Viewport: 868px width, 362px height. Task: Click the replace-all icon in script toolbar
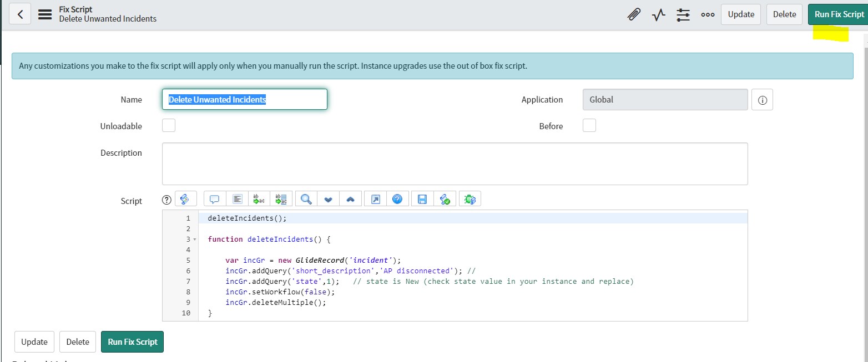tap(281, 198)
